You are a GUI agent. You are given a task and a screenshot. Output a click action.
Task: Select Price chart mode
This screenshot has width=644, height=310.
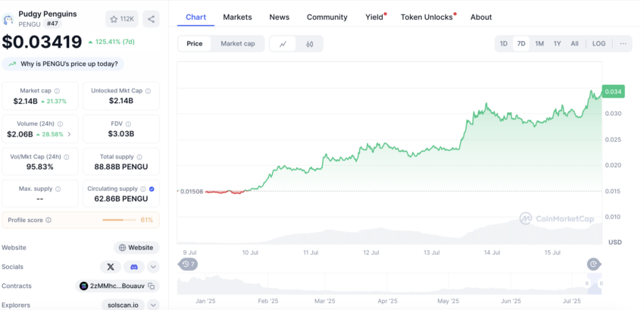[x=195, y=43]
